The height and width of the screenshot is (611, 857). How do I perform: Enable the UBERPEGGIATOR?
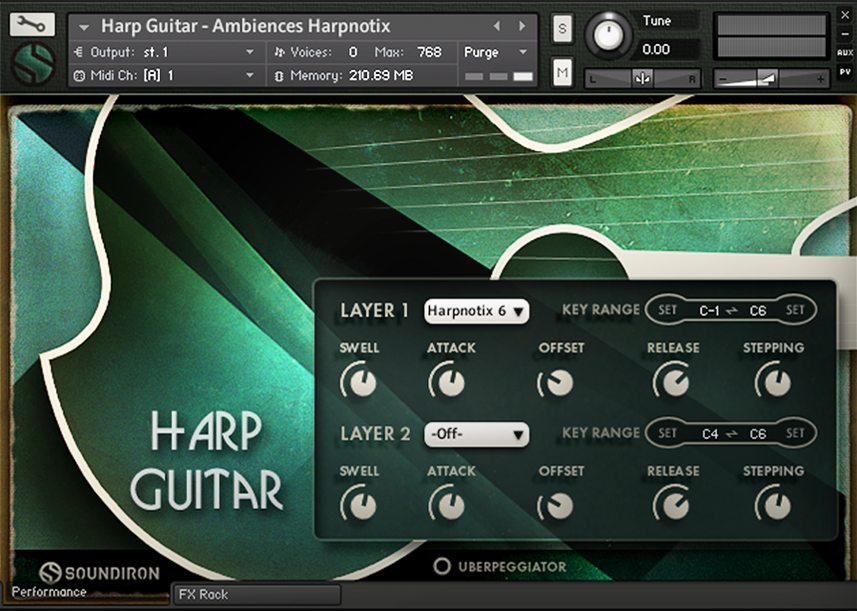(x=441, y=566)
